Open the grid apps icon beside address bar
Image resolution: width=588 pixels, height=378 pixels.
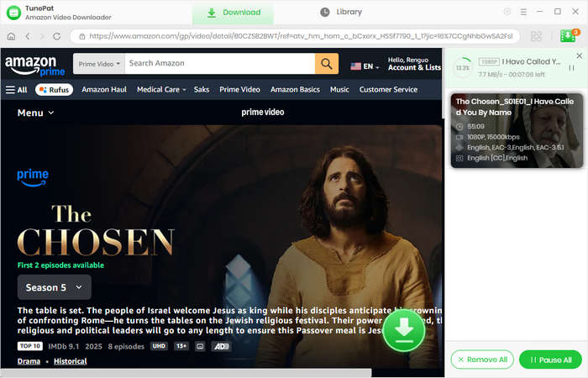pyautogui.click(x=536, y=36)
